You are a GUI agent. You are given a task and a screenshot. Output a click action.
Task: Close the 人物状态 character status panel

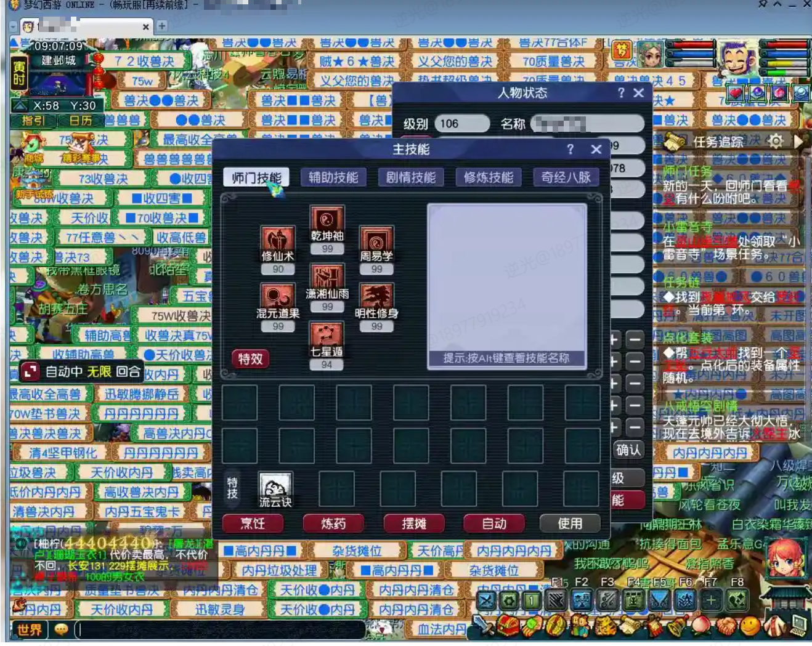pyautogui.click(x=639, y=93)
